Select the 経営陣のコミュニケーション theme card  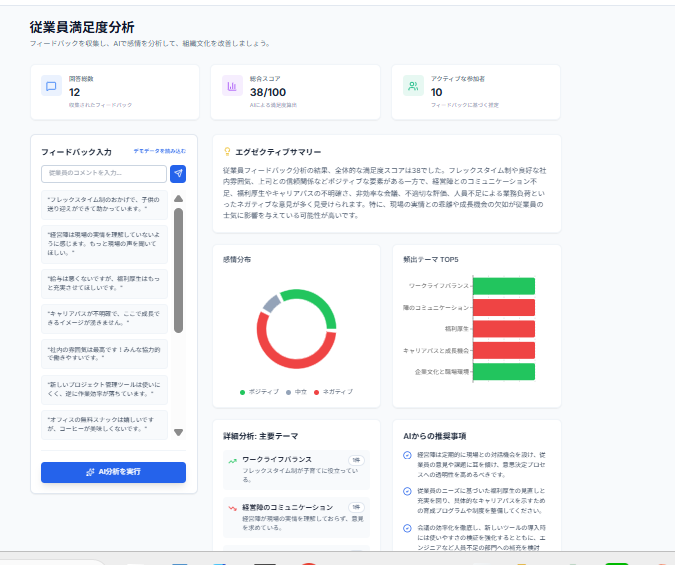click(295, 513)
